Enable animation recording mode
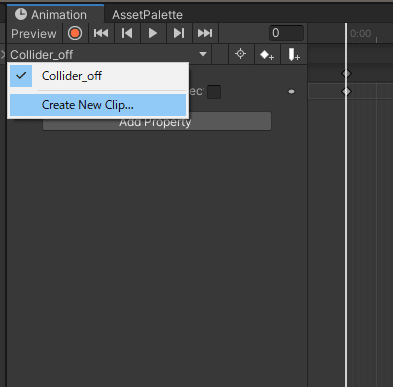 pos(75,33)
